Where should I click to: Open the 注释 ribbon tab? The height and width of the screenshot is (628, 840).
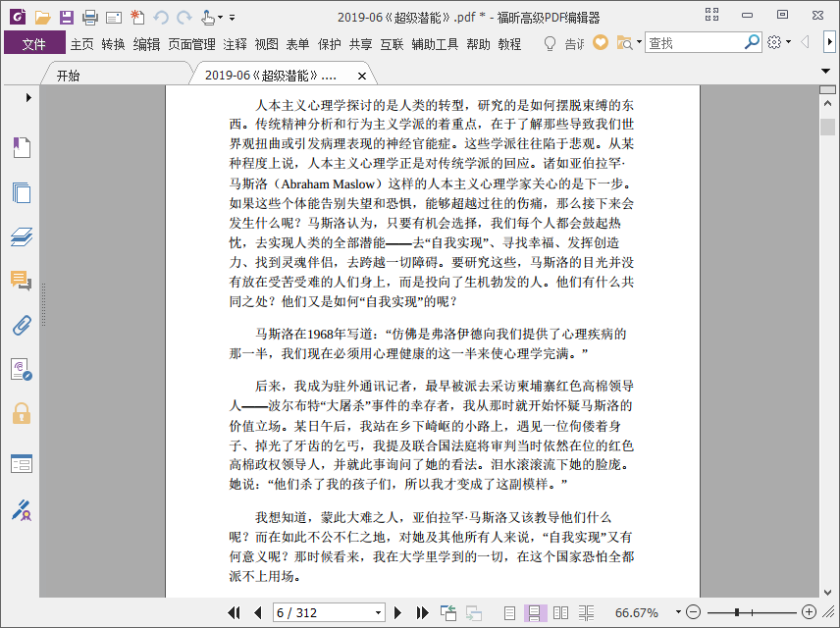(235, 44)
